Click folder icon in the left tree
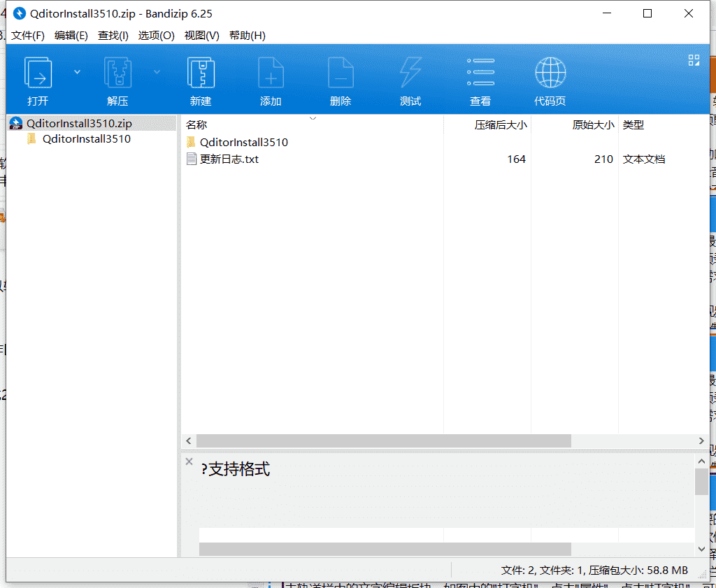This screenshot has height=588, width=716. (x=31, y=138)
